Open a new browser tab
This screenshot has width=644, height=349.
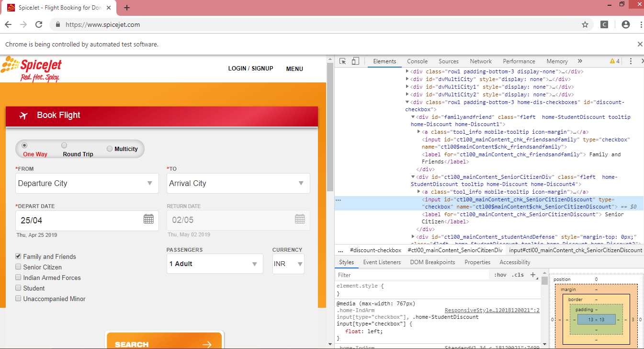click(127, 8)
